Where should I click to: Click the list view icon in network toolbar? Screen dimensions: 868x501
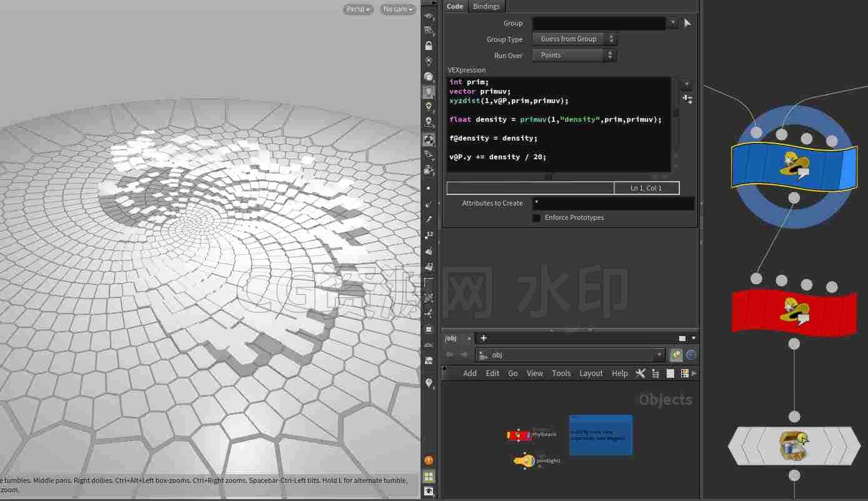(670, 373)
